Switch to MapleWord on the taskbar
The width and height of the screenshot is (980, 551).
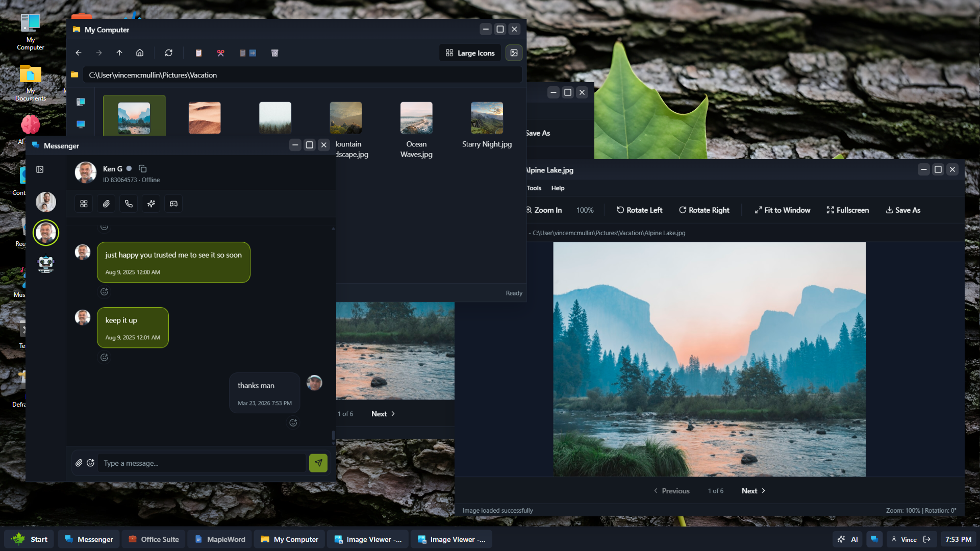coord(220,539)
